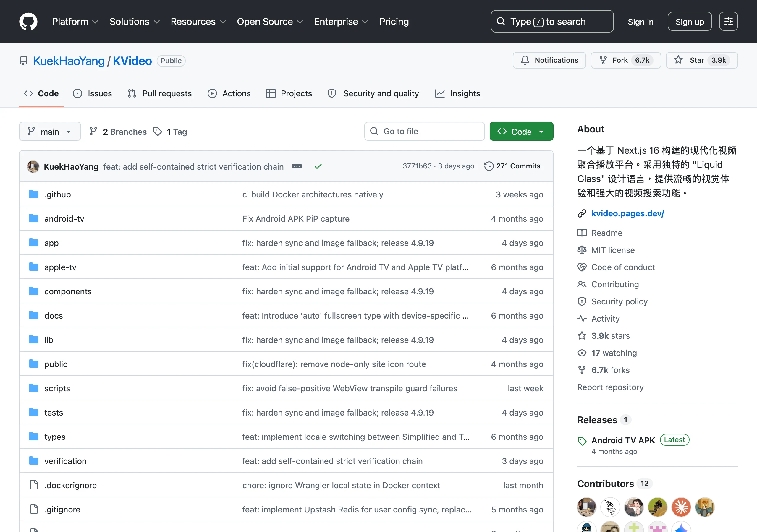Expand the Enterprise menu

(341, 21)
